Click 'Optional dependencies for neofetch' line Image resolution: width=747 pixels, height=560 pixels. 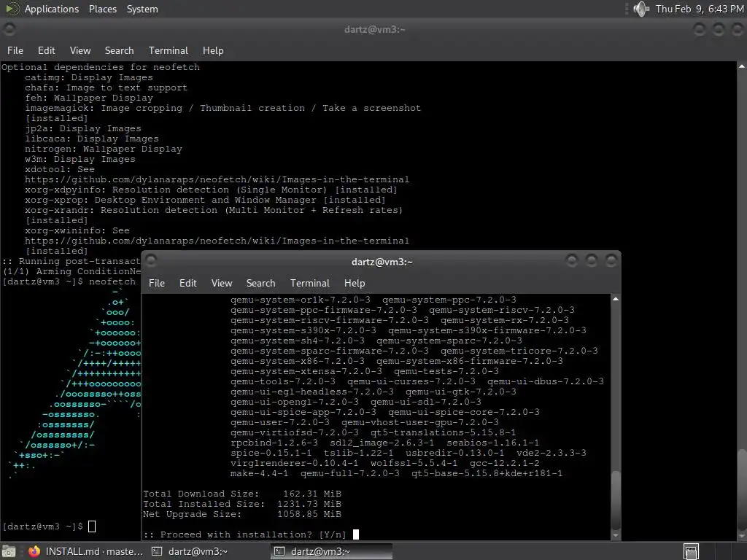coord(101,67)
